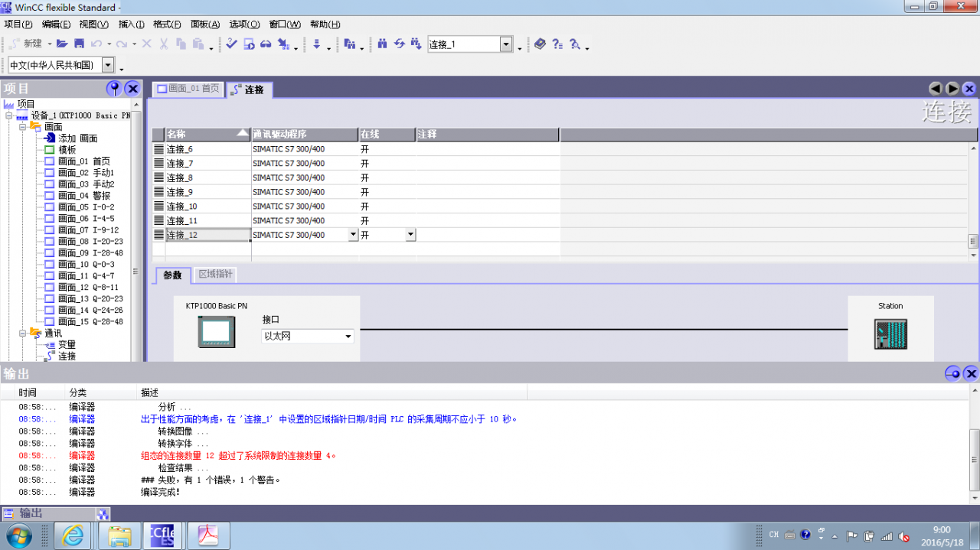980x550 pixels.
Task: Pin the 项目 panel with pushpin icon
Action: tap(114, 89)
